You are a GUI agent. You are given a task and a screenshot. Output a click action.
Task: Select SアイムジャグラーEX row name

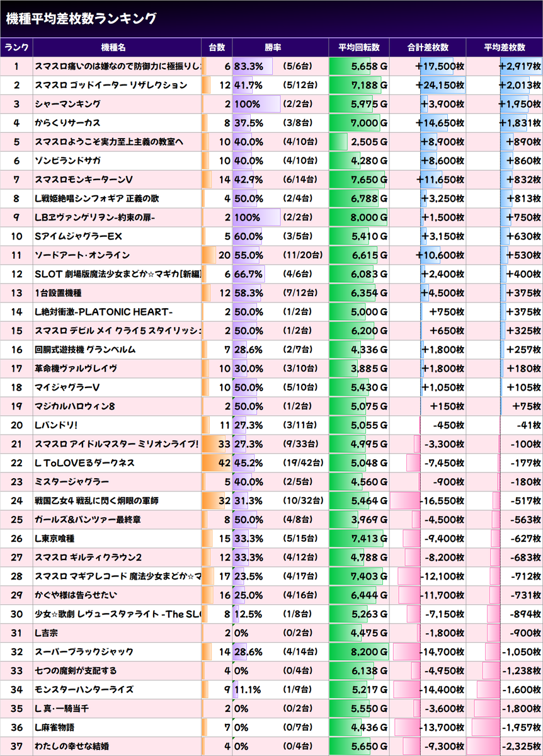pyautogui.click(x=78, y=236)
